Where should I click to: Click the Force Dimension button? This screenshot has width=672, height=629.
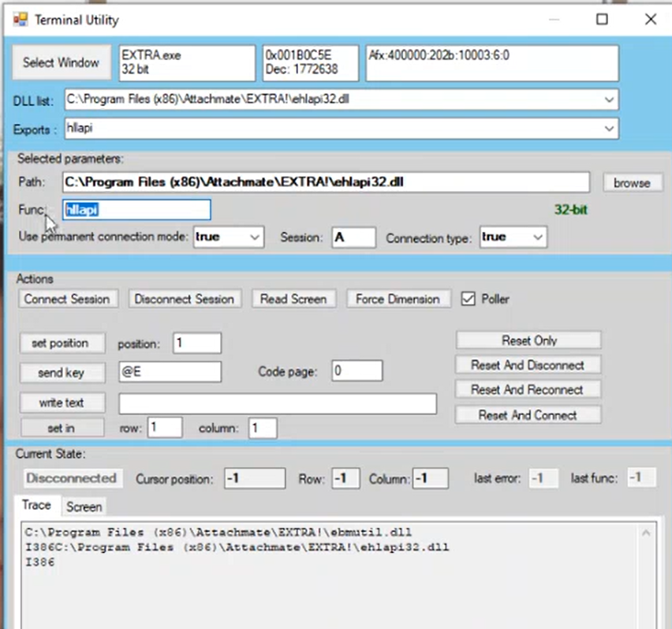point(398,299)
